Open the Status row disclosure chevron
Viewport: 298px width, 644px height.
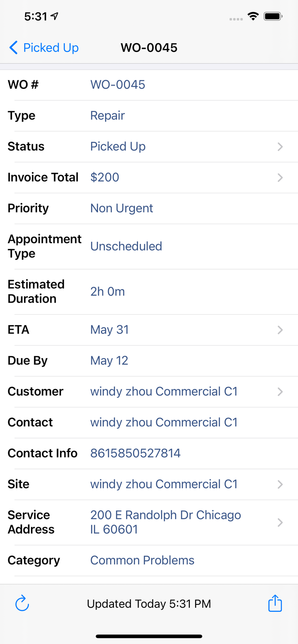[x=280, y=146]
